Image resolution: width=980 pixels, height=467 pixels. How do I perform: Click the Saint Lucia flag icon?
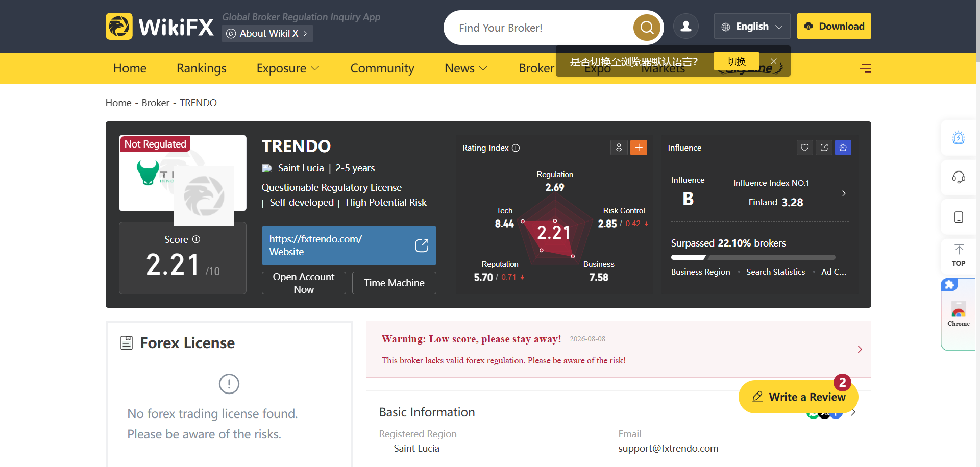tap(267, 168)
